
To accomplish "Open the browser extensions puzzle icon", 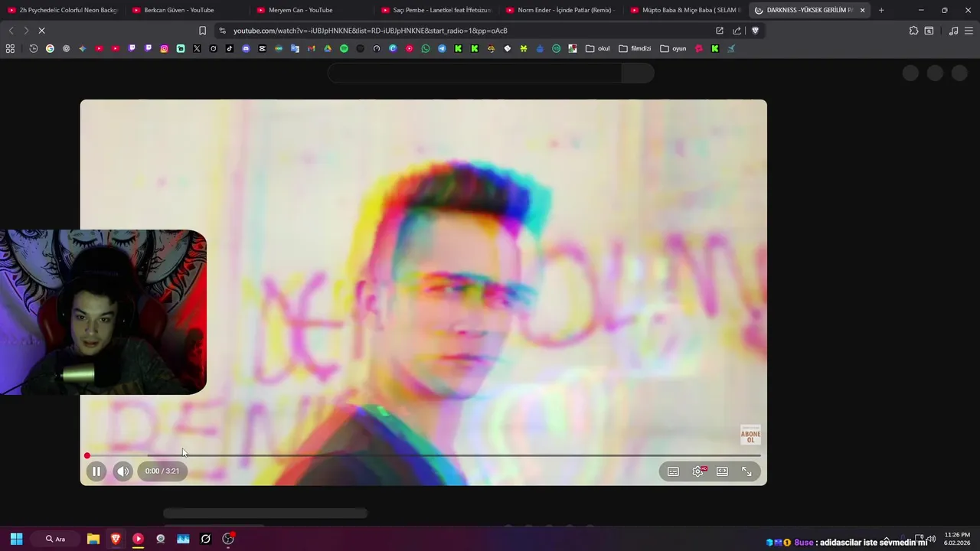I will click(x=913, y=31).
